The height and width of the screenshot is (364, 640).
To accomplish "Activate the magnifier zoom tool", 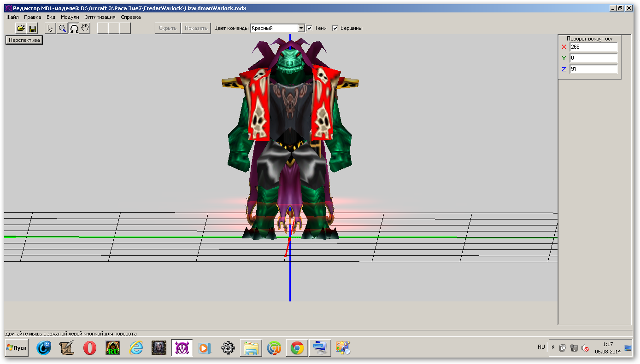I will 62,29.
